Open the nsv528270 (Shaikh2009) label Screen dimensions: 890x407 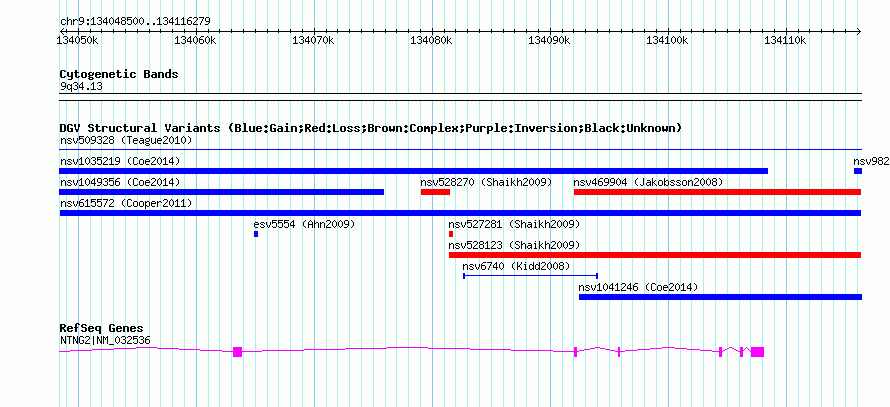click(x=486, y=182)
